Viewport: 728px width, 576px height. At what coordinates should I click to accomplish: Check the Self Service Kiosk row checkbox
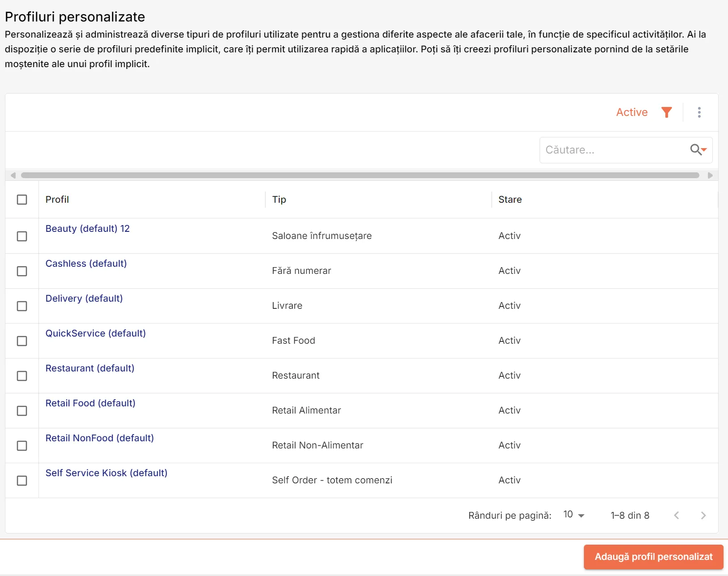click(x=22, y=481)
